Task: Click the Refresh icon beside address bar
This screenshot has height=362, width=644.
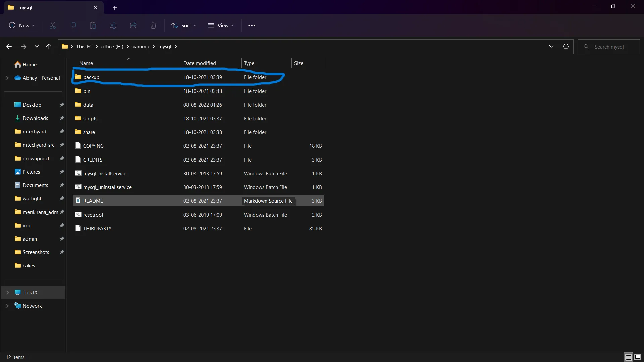Action: 566,47
